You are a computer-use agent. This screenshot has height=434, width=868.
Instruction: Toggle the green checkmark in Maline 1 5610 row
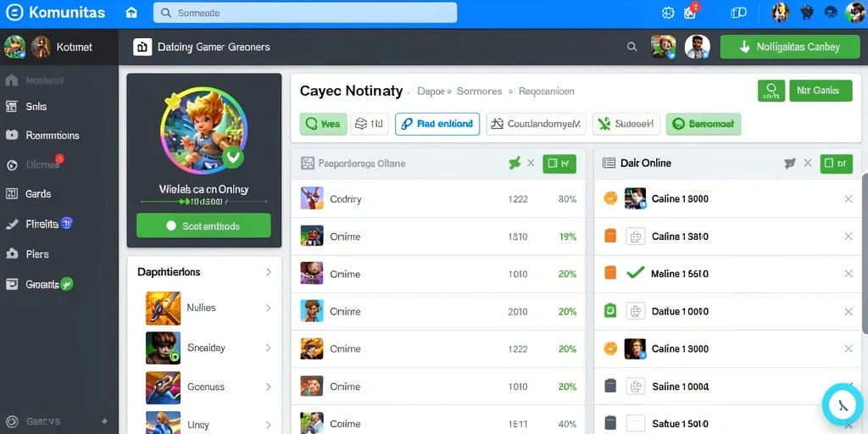pyautogui.click(x=635, y=272)
